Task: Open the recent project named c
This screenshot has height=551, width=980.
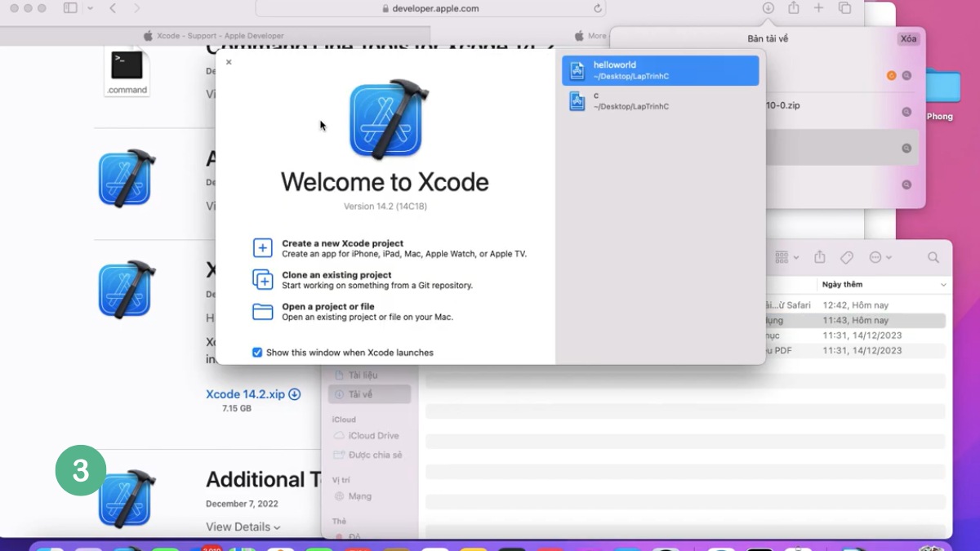Action: 660,100
